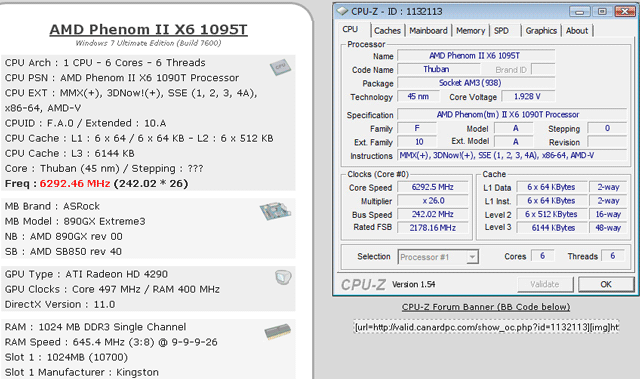The height and width of the screenshot is (379, 640).
Task: Minimize the CPU-Z window
Action: [580, 11]
